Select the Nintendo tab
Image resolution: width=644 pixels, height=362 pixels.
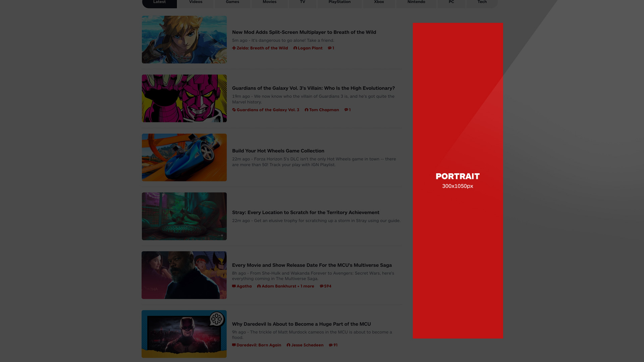(416, 2)
